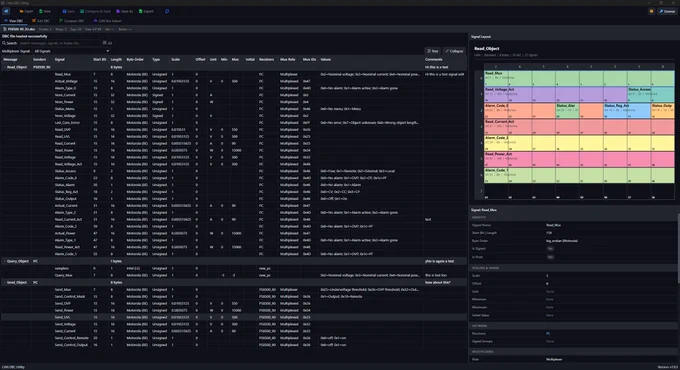Click the signal details panel scrollbar
Viewport: 680px width, 370px height.
678,247
